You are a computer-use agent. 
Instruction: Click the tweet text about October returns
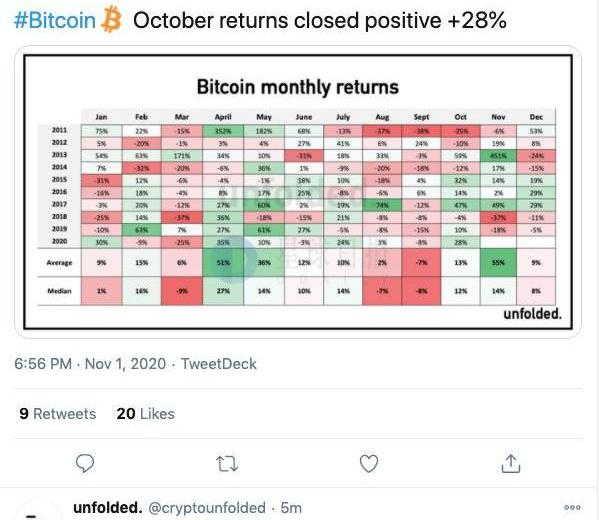point(320,20)
